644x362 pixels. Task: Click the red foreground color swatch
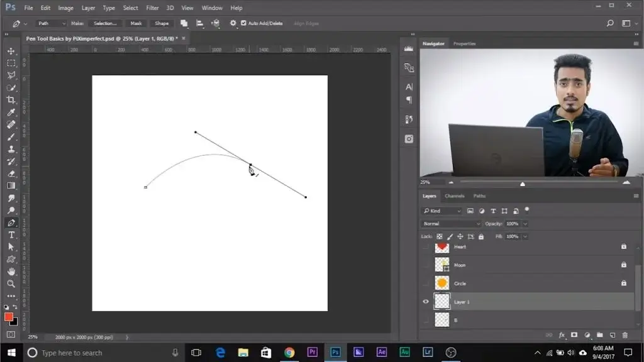tap(9, 317)
